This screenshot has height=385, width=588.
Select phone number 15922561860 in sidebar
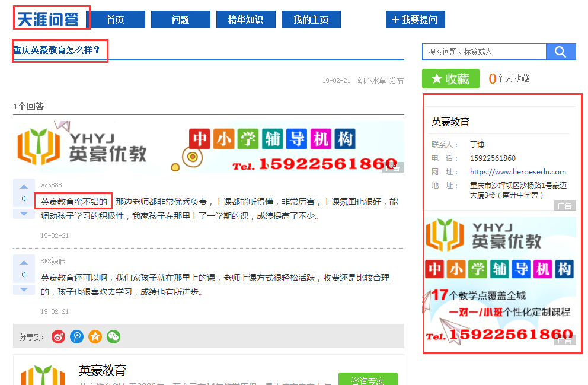pos(493,158)
